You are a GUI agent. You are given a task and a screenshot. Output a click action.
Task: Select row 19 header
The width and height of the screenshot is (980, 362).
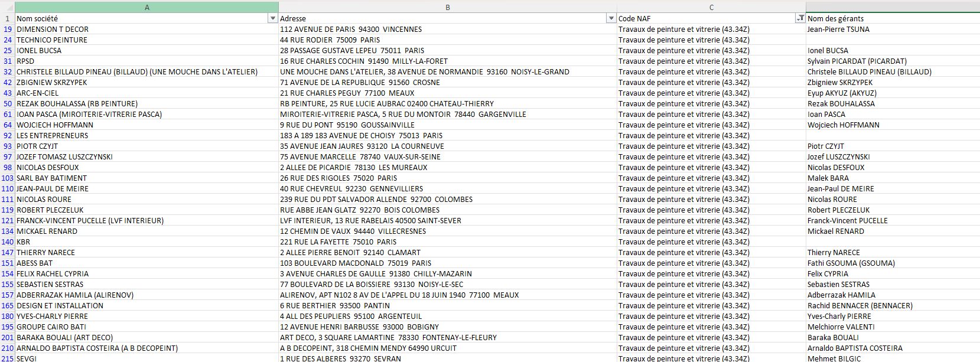7,29
